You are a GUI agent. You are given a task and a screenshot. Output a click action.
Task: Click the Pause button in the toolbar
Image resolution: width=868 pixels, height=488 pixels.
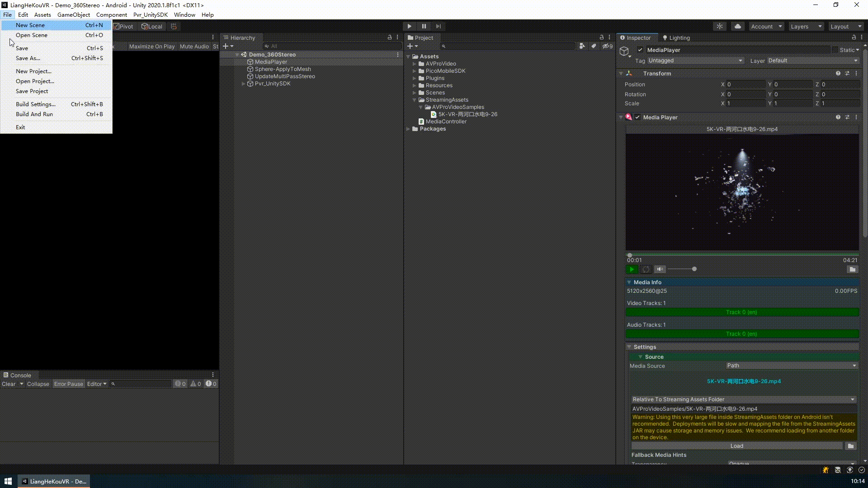(424, 26)
